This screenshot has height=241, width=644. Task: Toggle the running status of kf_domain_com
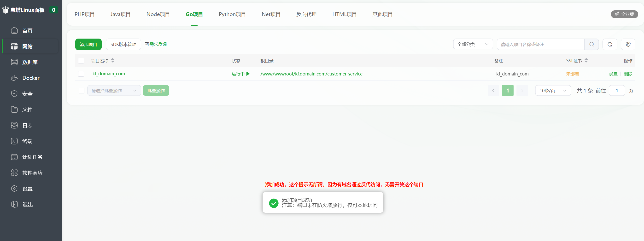pos(240,74)
